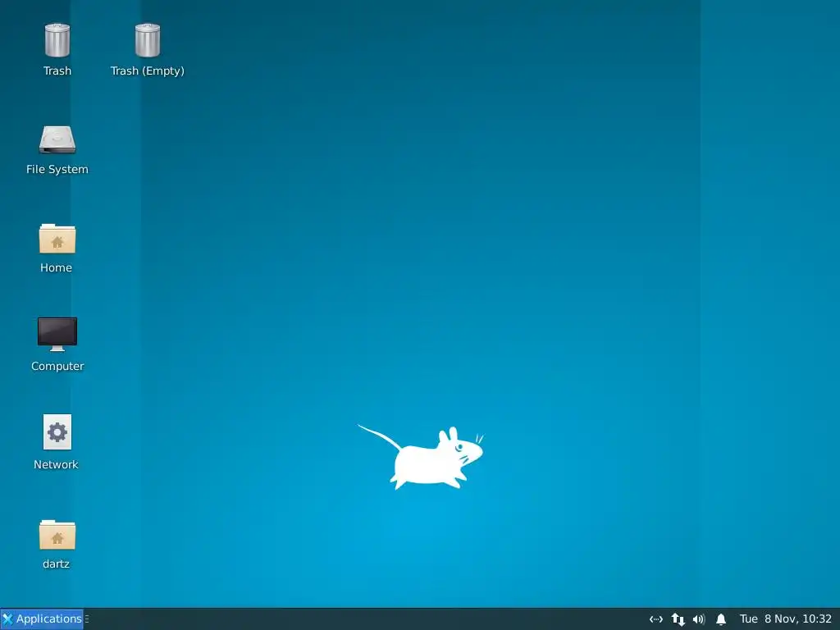The image size is (840, 630).
Task: Click the "Computer" label text
Action: (57, 367)
